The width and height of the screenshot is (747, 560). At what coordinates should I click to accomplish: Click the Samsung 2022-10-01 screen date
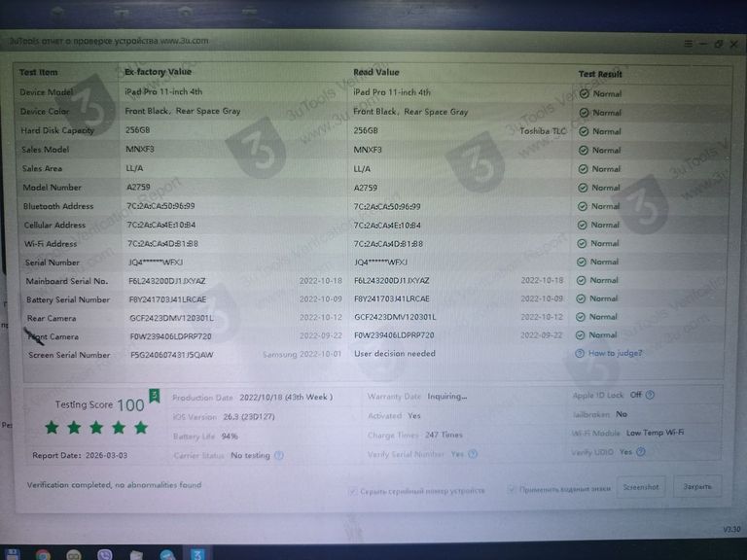[302, 354]
